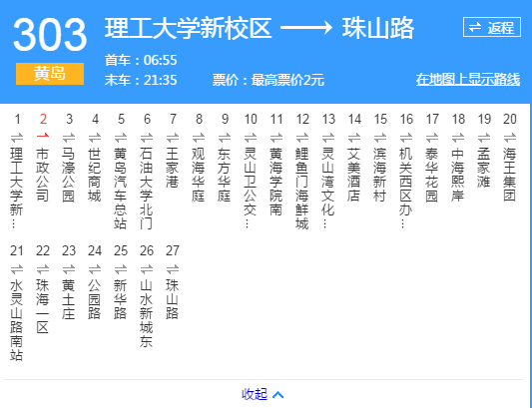
Task: Click transfer icon above 东方华庭
Action: click(x=225, y=138)
